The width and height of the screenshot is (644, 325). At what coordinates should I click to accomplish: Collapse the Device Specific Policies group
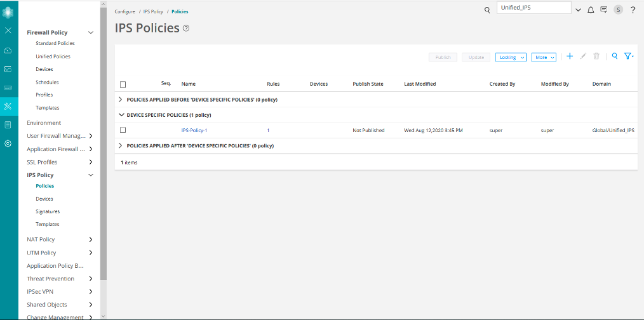pyautogui.click(x=121, y=115)
